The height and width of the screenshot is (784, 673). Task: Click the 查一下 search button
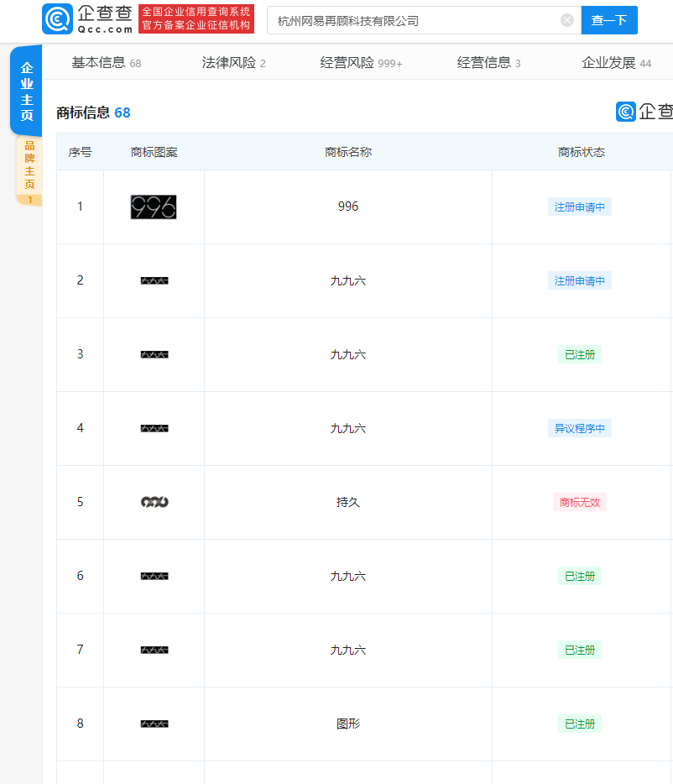[609, 20]
